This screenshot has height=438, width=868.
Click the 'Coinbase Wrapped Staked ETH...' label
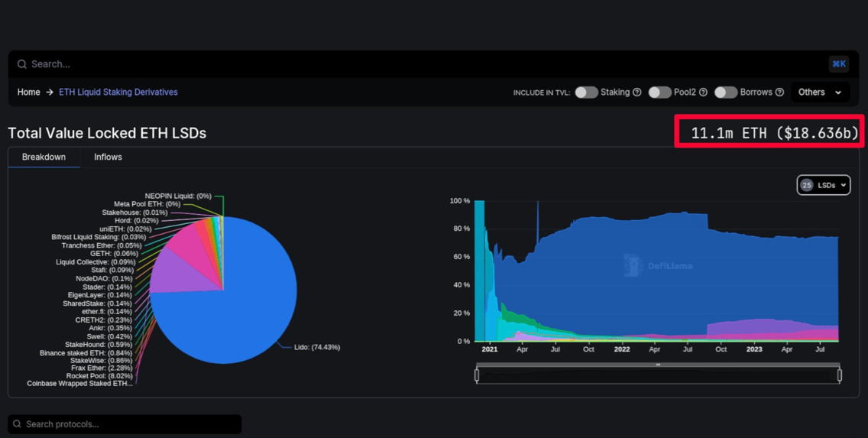tap(79, 384)
